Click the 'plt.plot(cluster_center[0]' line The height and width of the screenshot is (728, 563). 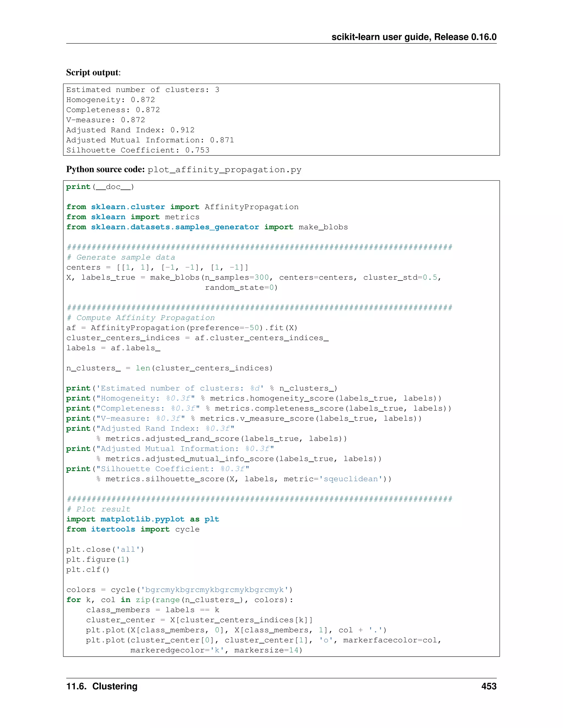[264, 640]
